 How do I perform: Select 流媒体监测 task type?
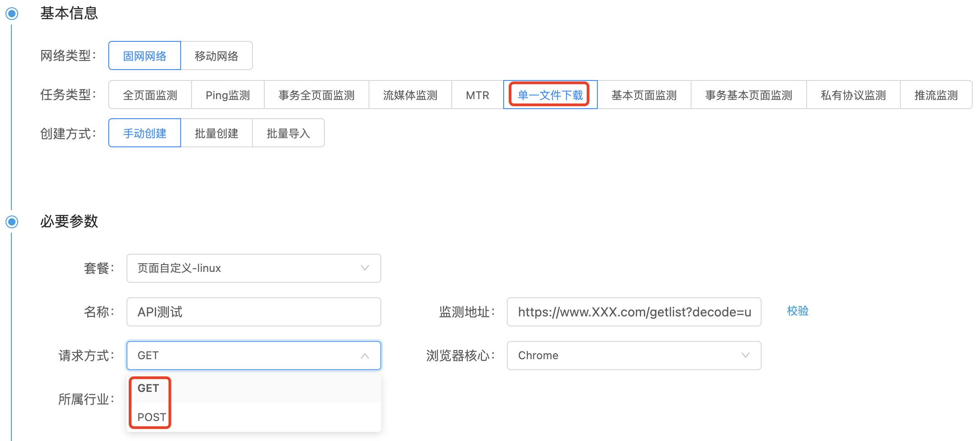click(x=410, y=95)
